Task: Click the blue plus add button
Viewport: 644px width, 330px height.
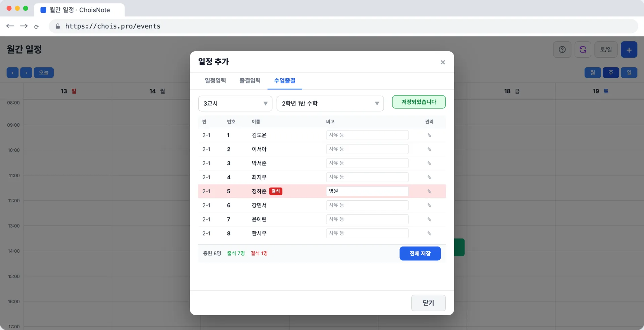Action: point(629,50)
